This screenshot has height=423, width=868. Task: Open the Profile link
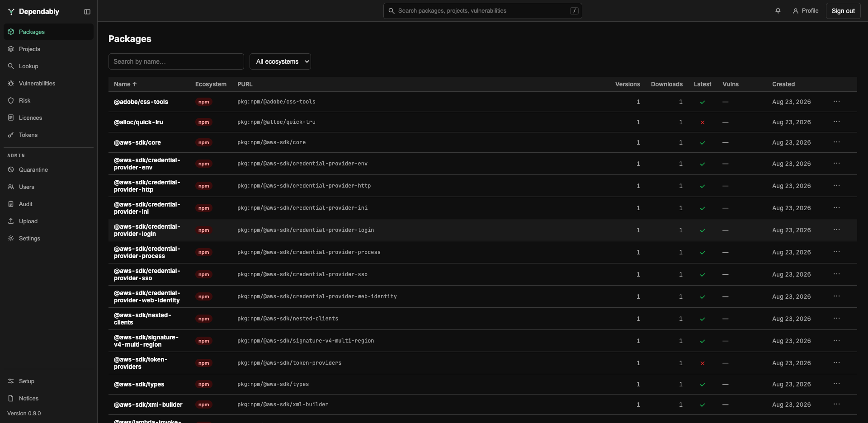tap(806, 11)
